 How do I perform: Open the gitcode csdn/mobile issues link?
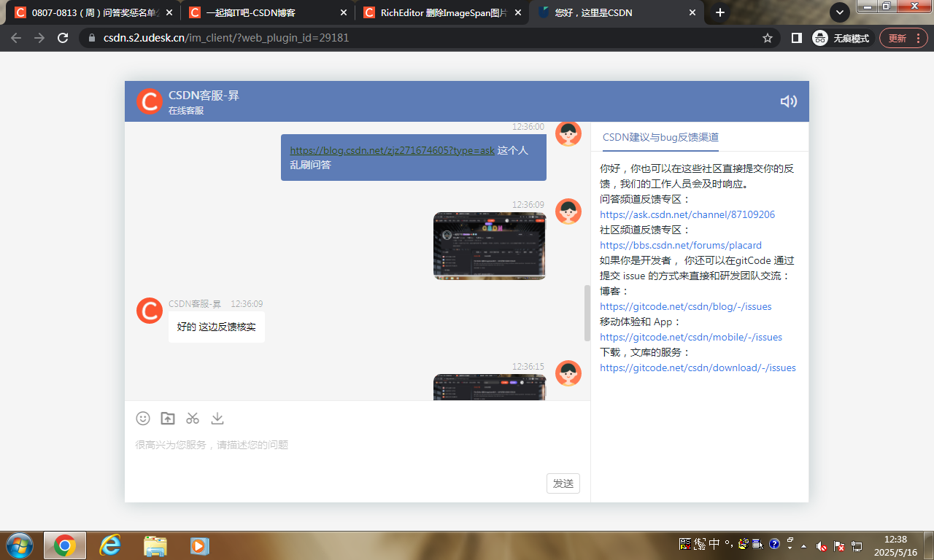coord(691,337)
